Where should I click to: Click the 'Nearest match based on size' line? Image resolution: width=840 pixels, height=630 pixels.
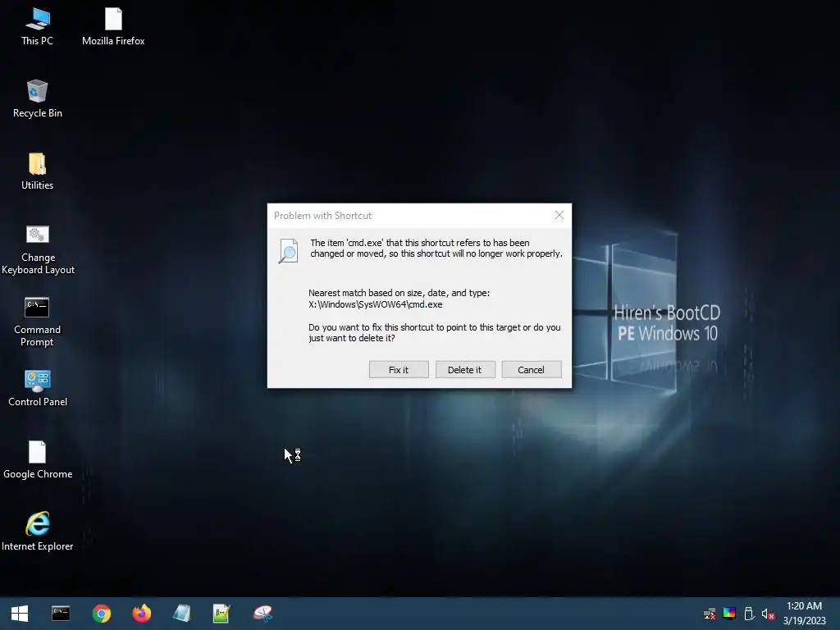coord(399,293)
